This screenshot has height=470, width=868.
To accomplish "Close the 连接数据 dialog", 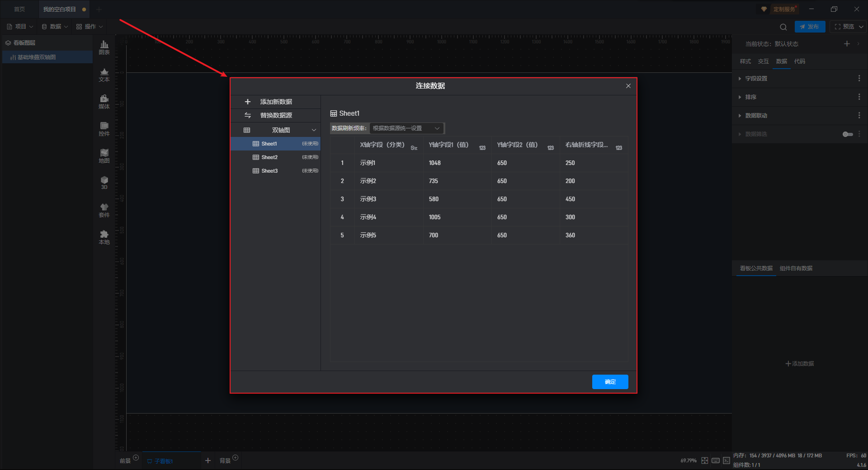I will pyautogui.click(x=628, y=86).
